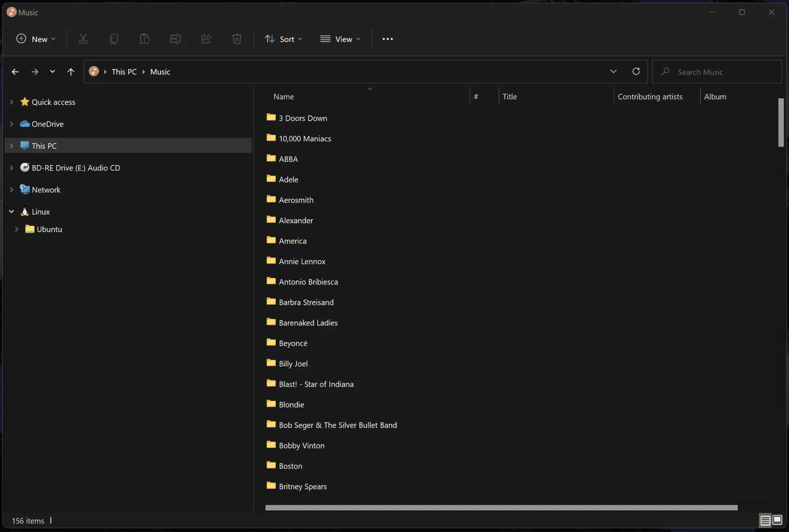Image resolution: width=789 pixels, height=532 pixels.
Task: Go up one folder level
Action: pos(71,71)
